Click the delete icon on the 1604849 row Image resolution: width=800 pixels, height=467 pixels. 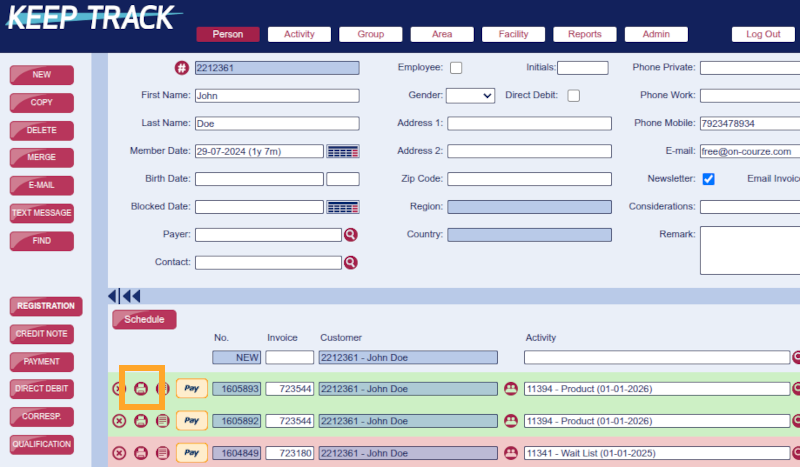[119, 453]
